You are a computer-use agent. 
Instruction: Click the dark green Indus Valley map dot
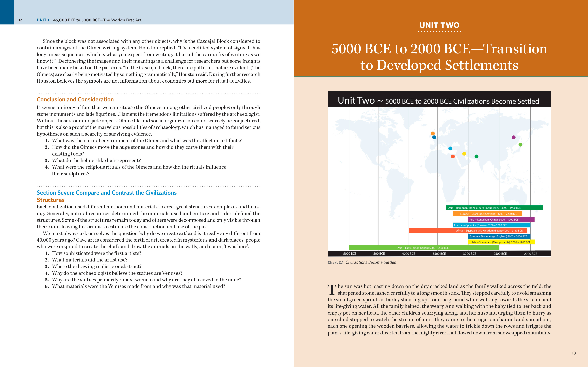click(x=477, y=157)
